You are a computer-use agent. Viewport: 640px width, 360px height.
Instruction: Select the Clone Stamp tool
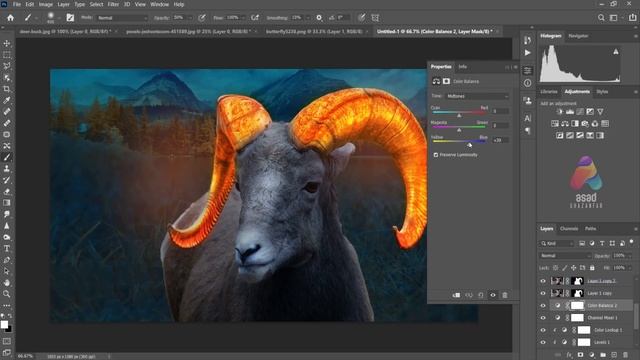click(7, 169)
